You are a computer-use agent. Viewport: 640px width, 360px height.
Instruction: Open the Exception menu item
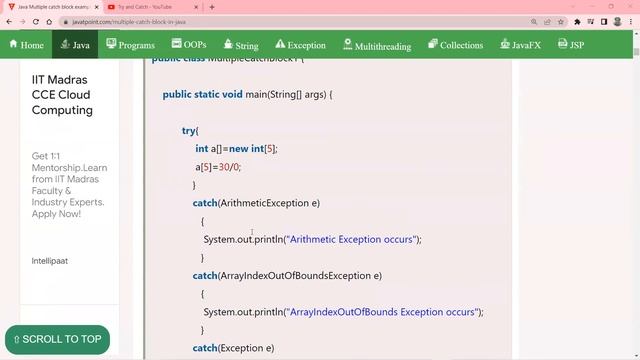[x=301, y=44]
